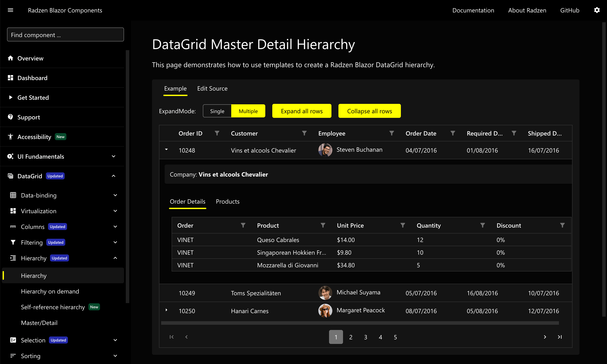Go to the first page
This screenshot has height=364, width=607.
click(x=171, y=337)
